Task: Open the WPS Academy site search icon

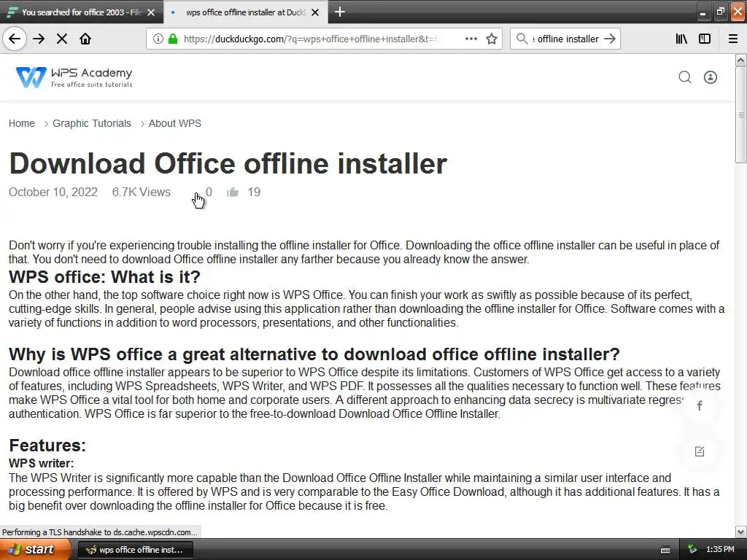Action: pyautogui.click(x=684, y=77)
